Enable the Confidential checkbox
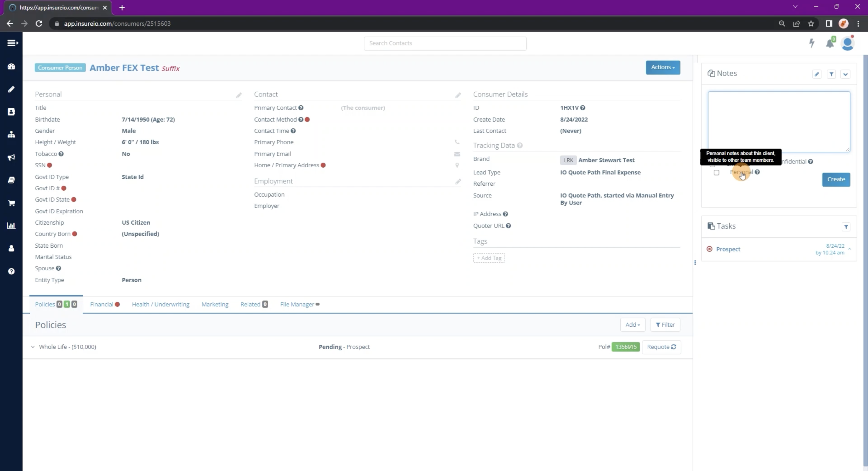This screenshot has width=868, height=471. point(713,164)
